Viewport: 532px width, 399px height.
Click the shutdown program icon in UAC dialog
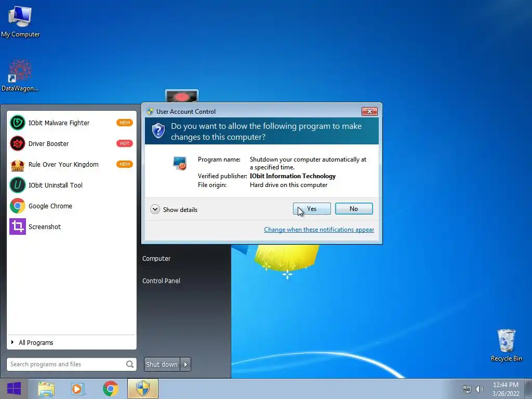pyautogui.click(x=179, y=163)
